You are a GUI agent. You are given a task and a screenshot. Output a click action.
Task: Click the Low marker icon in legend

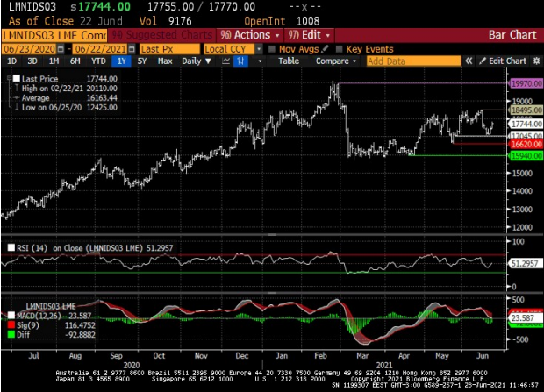17,107
